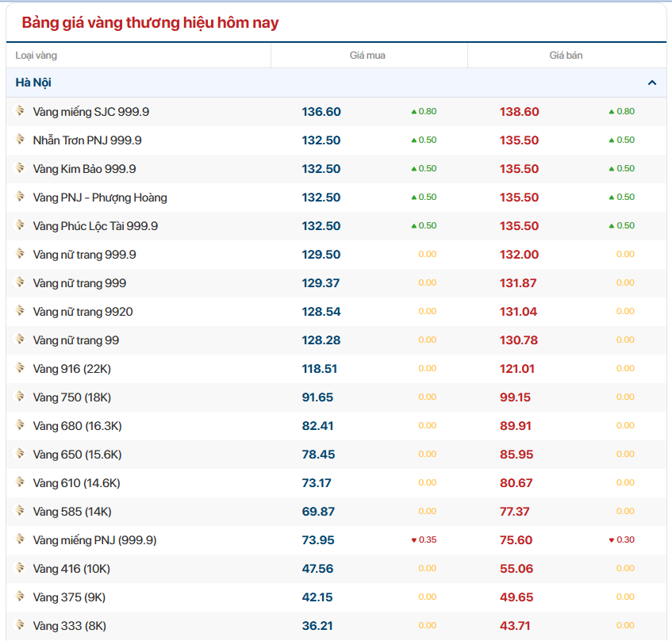
Task: Click the icon beside Vàng 916 (22K)
Action: click(20, 368)
